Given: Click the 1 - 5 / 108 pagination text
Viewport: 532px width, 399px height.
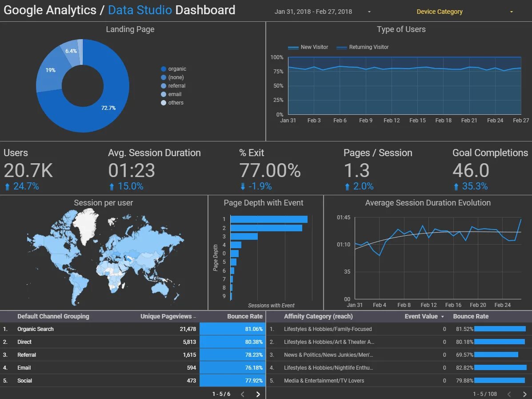Looking at the screenshot, I should tap(485, 394).
